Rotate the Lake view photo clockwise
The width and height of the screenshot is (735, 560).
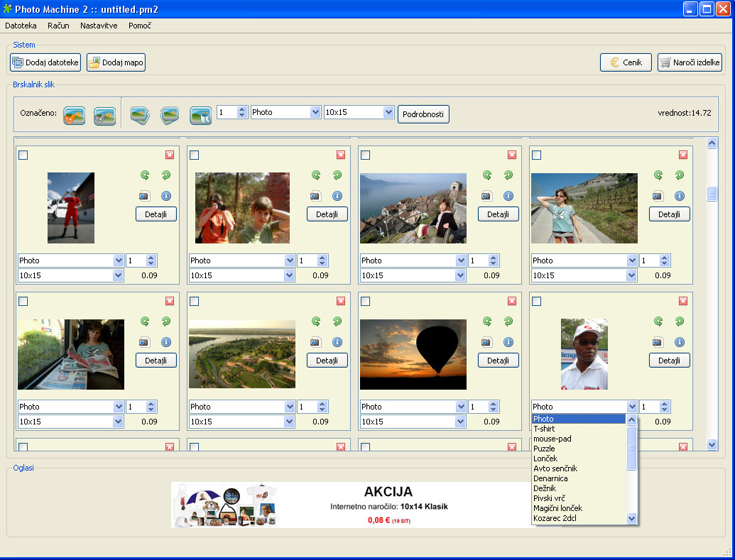pos(508,175)
